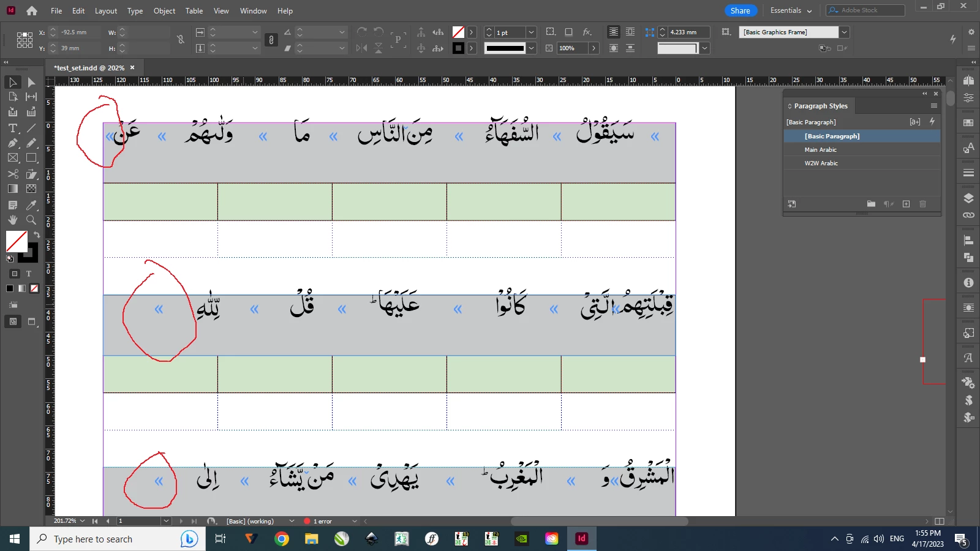Choose the Rectangle Frame tool

[13, 158]
